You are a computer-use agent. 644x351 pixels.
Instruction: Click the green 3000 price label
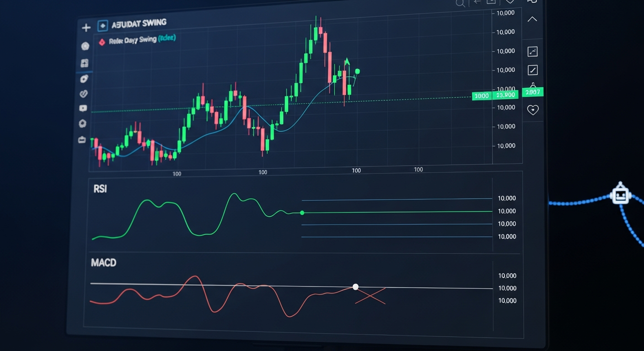(x=482, y=96)
